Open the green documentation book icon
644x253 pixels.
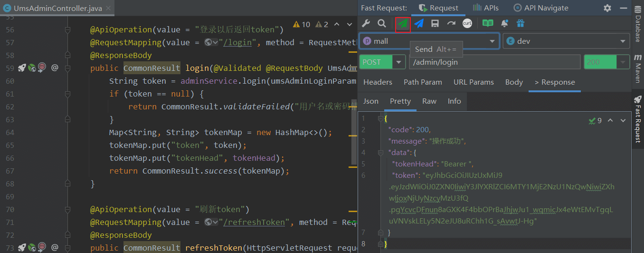click(488, 24)
